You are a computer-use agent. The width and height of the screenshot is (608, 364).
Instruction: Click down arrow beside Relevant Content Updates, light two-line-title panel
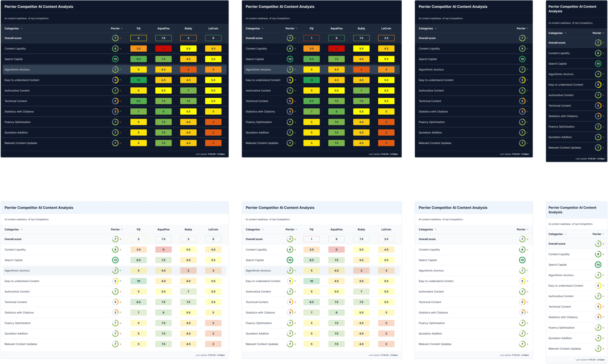coord(603,349)
